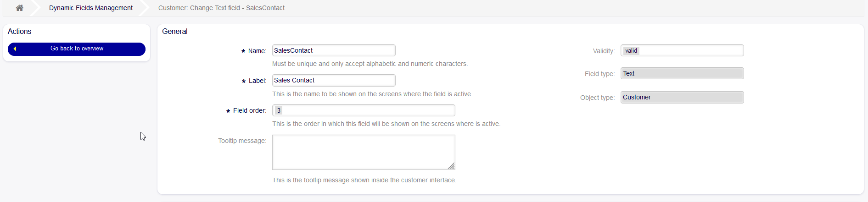This screenshot has width=868, height=202.
Task: Click the Tooltip message text area
Action: point(363,152)
